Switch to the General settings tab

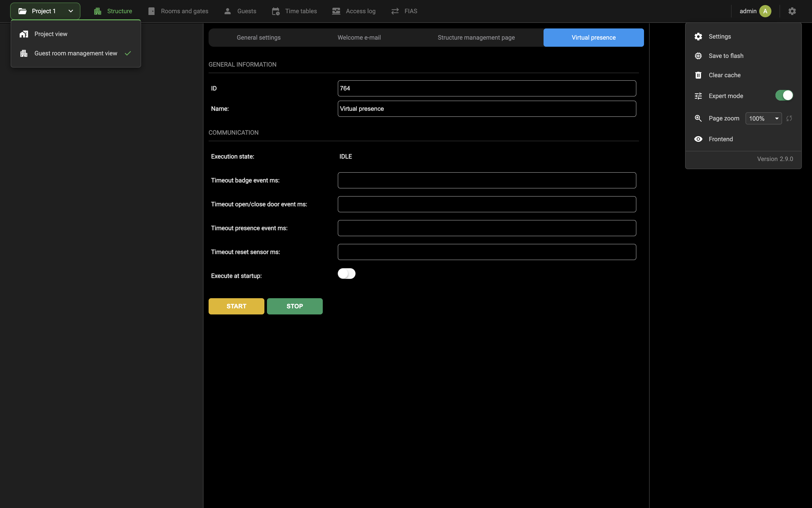259,38
